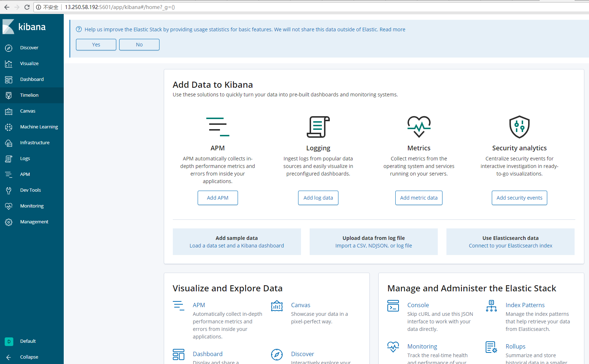The height and width of the screenshot is (364, 589).
Task: Open the Canvas link in Explore section
Action: 301,305
